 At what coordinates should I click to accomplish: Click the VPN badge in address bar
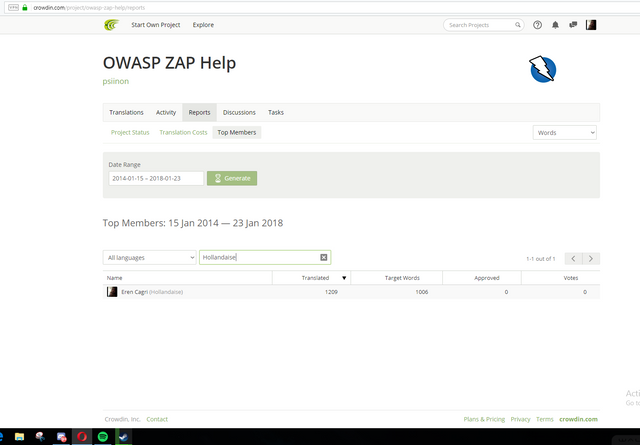coord(13,7)
